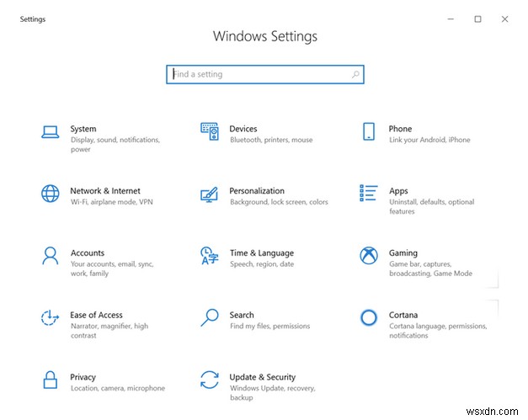528x420 pixels.
Task: Open Devices settings title
Action: pyautogui.click(x=243, y=129)
